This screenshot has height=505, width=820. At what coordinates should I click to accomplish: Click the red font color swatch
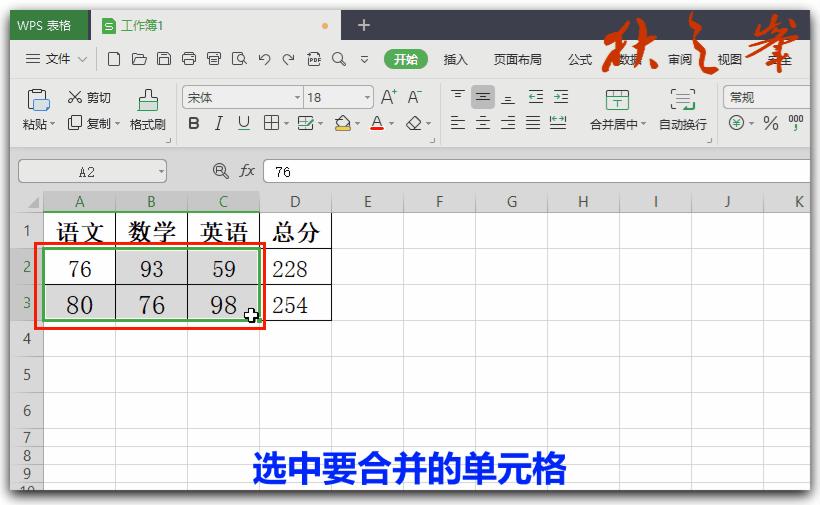[377, 123]
